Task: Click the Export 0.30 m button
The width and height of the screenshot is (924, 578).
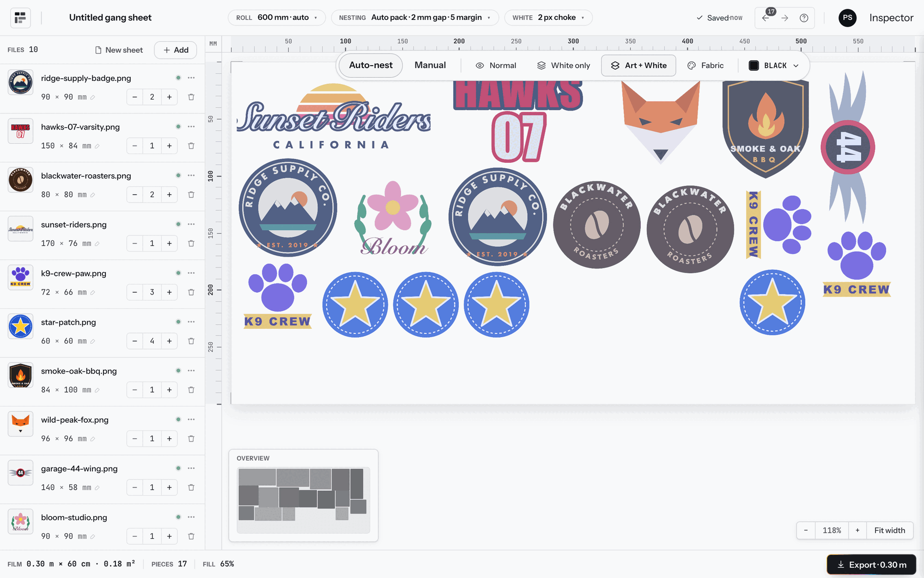Action: pos(871,565)
